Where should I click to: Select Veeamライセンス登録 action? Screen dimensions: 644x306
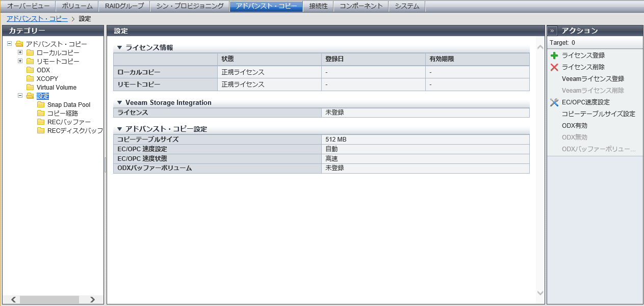pyautogui.click(x=593, y=79)
